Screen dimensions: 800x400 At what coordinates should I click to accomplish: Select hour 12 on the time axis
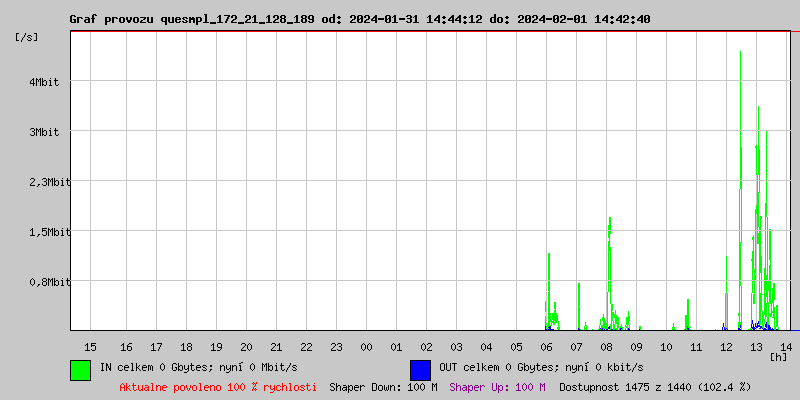coord(726,346)
